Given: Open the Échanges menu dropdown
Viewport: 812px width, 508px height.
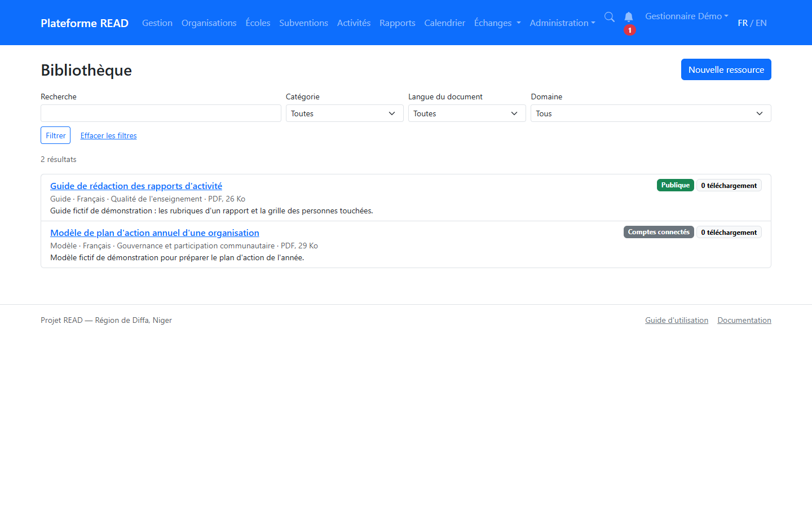Looking at the screenshot, I should pos(497,23).
